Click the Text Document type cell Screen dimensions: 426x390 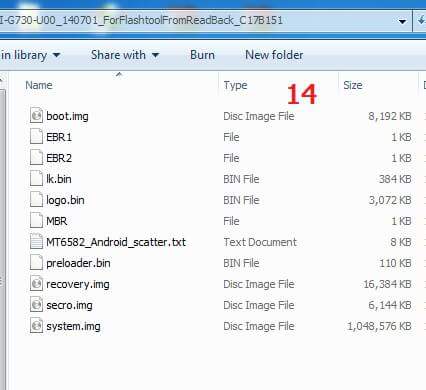260,242
